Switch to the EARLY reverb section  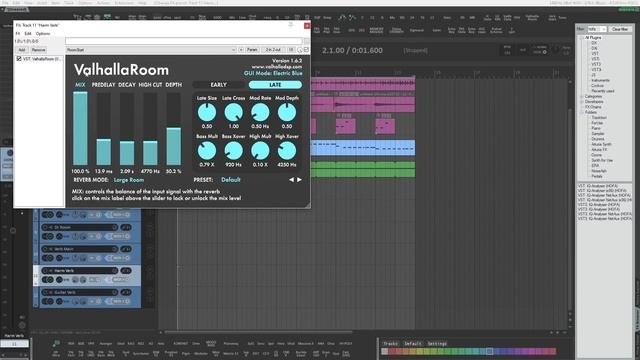pyautogui.click(x=219, y=84)
